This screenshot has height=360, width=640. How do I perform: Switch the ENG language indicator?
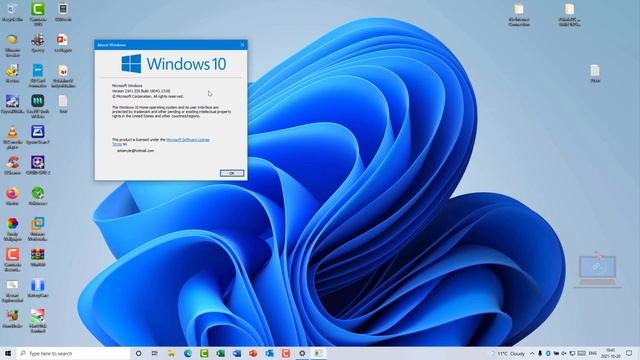click(x=593, y=353)
